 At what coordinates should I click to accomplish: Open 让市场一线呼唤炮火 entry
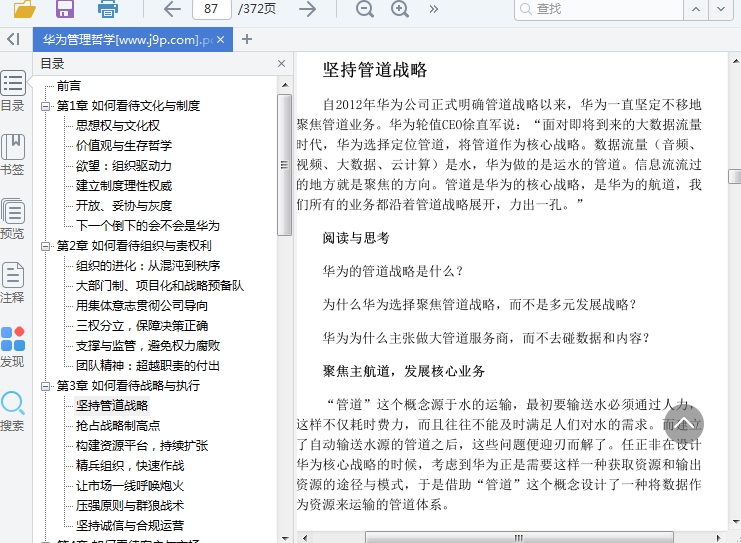(x=130, y=486)
